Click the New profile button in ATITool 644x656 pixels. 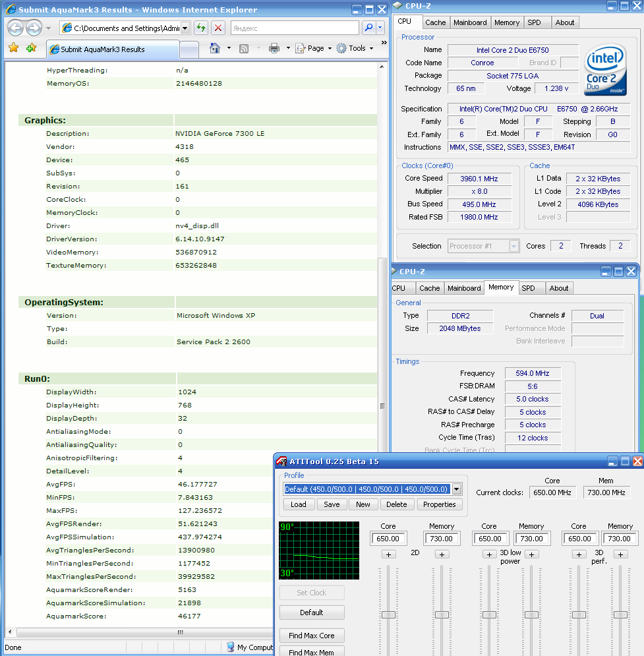(363, 504)
